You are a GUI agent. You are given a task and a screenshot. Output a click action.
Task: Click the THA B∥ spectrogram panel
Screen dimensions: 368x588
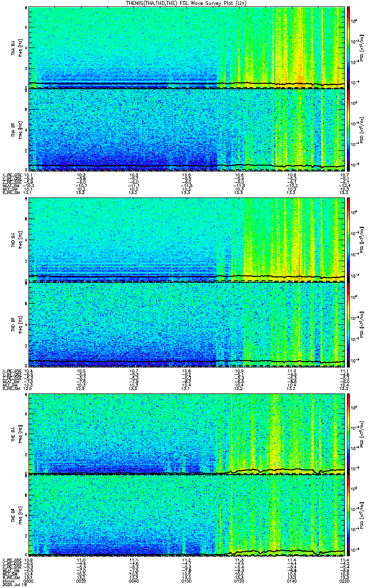click(x=186, y=129)
